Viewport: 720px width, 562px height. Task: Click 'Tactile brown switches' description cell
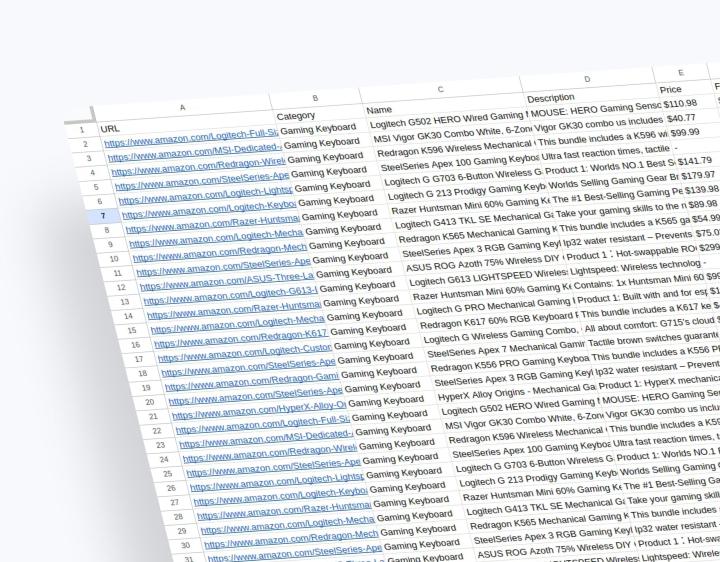pos(653,339)
